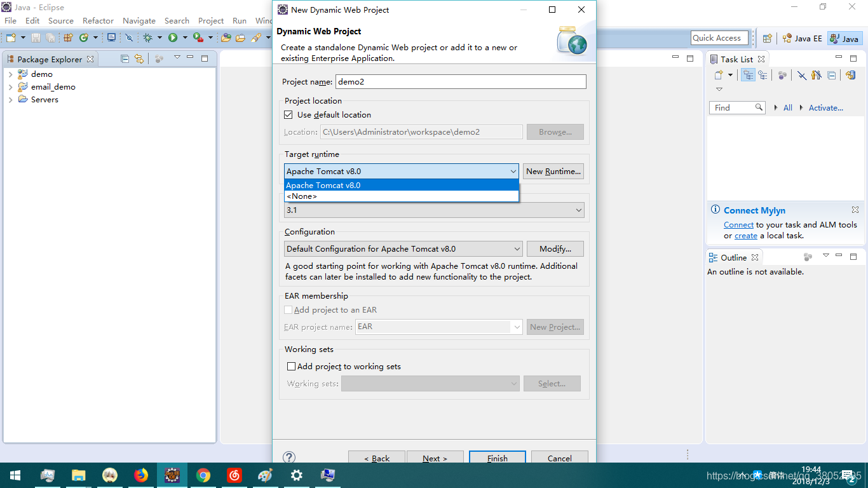This screenshot has height=488, width=868.
Task: Collapse the Target runtime combo box
Action: (513, 171)
